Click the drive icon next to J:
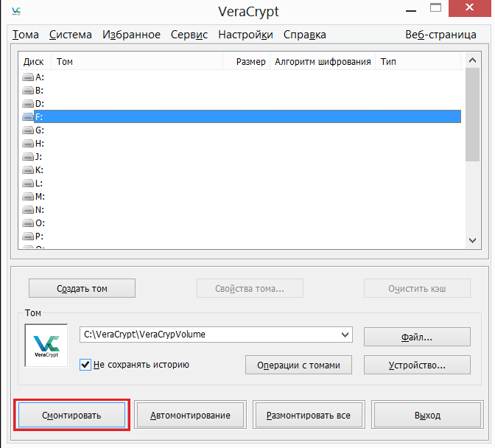Viewport: 495px width, 448px height. click(28, 157)
